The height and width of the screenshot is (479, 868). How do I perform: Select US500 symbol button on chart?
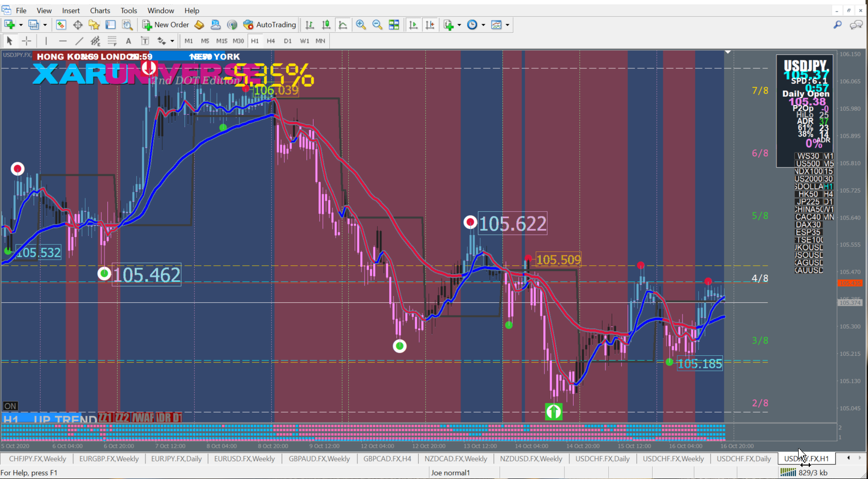click(808, 164)
